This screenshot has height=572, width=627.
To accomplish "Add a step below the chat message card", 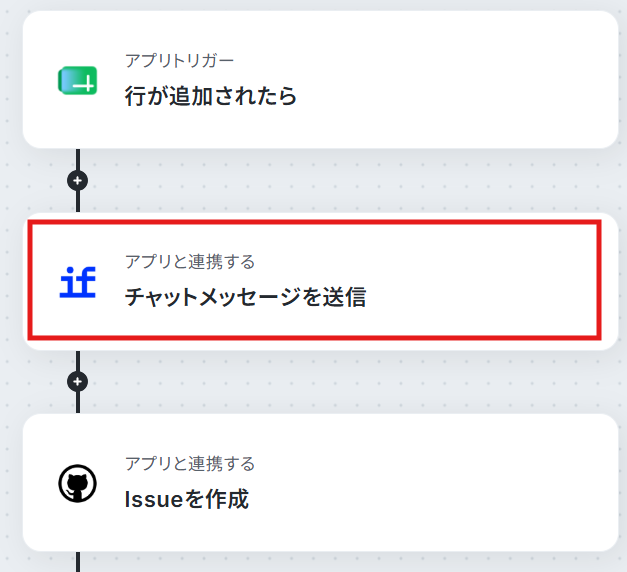I will 78,382.
